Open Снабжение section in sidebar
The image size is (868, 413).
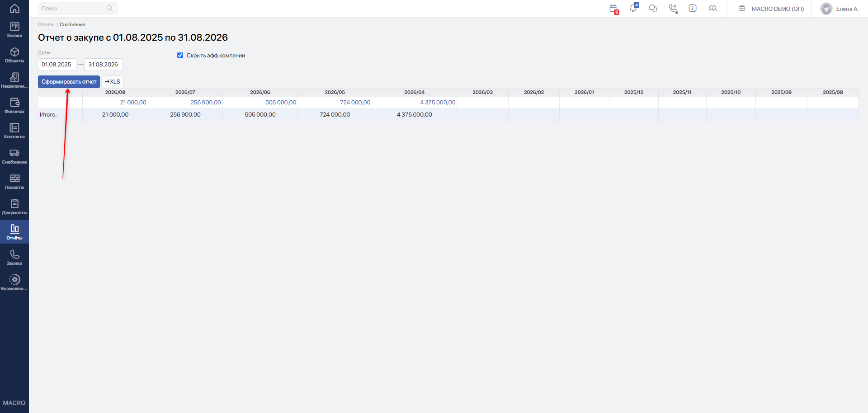[14, 156]
